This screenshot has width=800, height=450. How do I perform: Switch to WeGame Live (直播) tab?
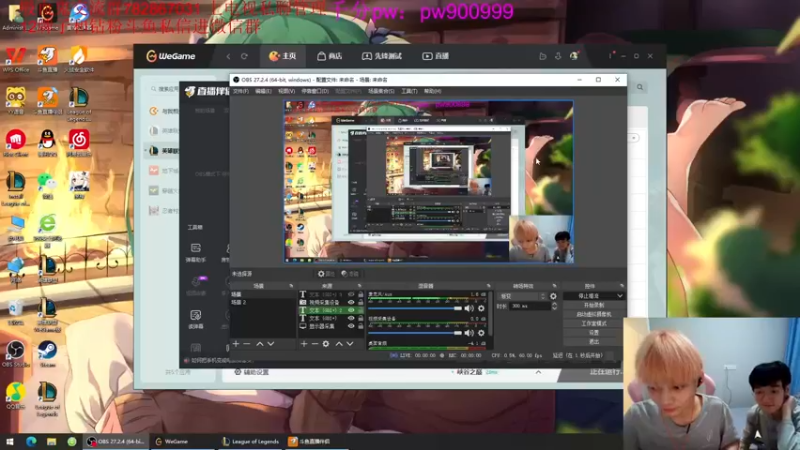pyautogui.click(x=435, y=56)
